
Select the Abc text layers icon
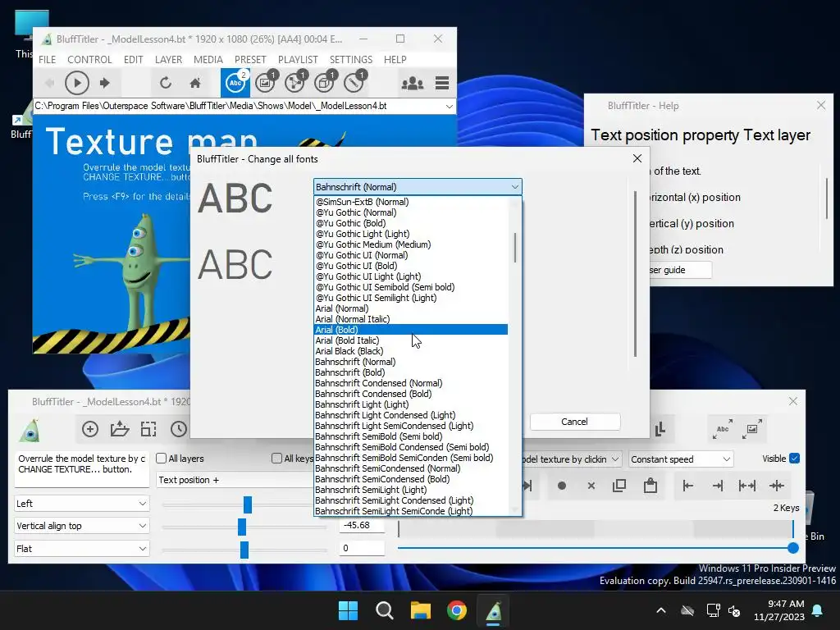tap(235, 83)
